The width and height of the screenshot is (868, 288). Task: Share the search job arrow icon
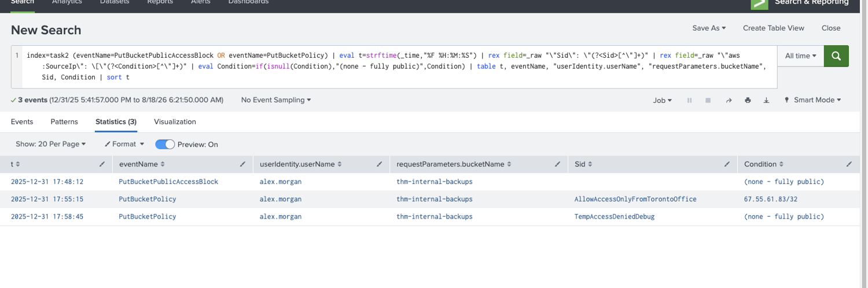click(x=729, y=100)
